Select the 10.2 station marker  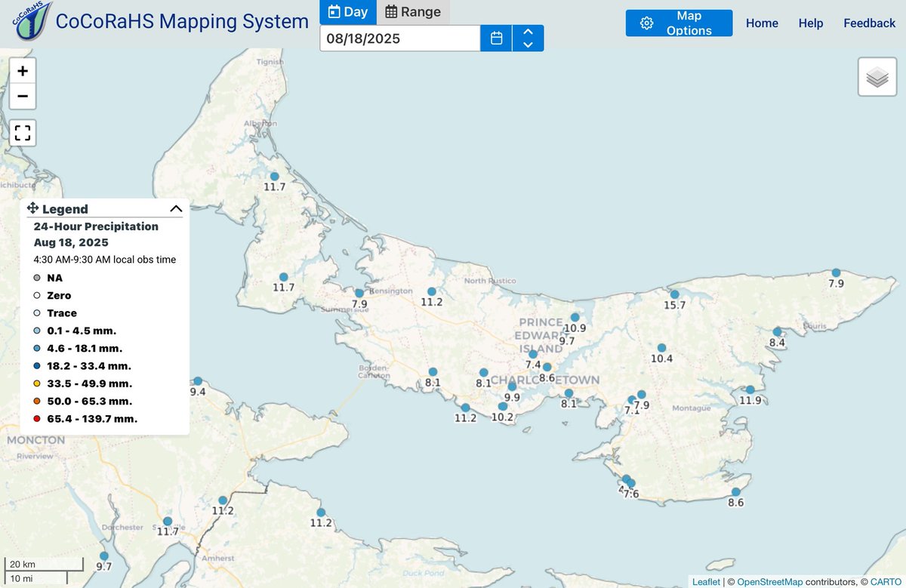[502, 407]
